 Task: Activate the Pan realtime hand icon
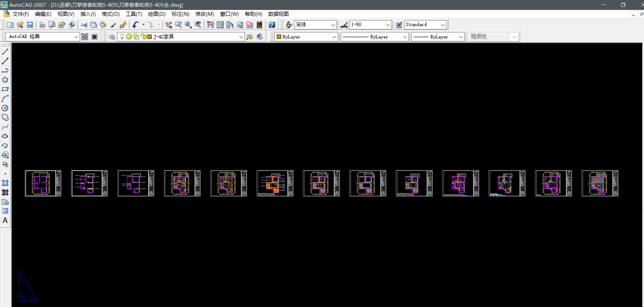[169, 25]
